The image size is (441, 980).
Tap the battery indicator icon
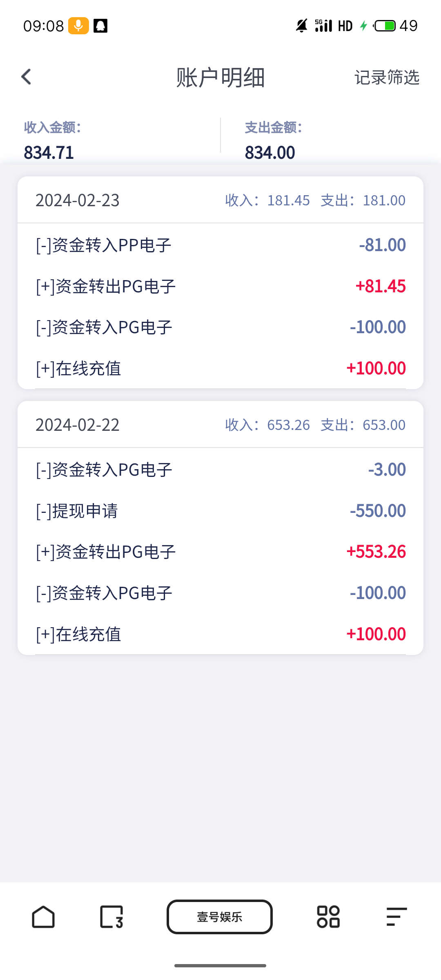point(385,26)
